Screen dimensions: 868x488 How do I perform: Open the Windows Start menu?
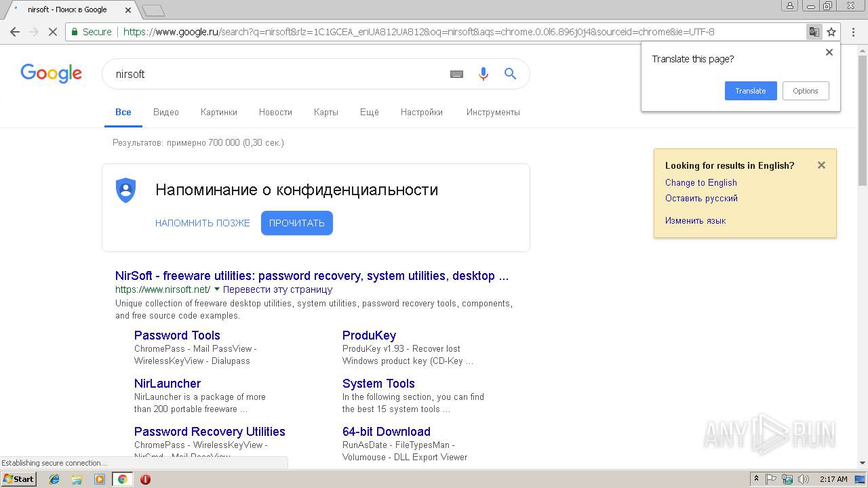pos(19,479)
